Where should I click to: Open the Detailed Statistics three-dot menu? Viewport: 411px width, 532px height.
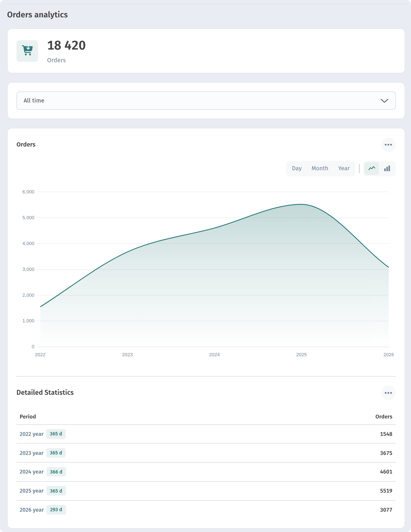click(388, 393)
